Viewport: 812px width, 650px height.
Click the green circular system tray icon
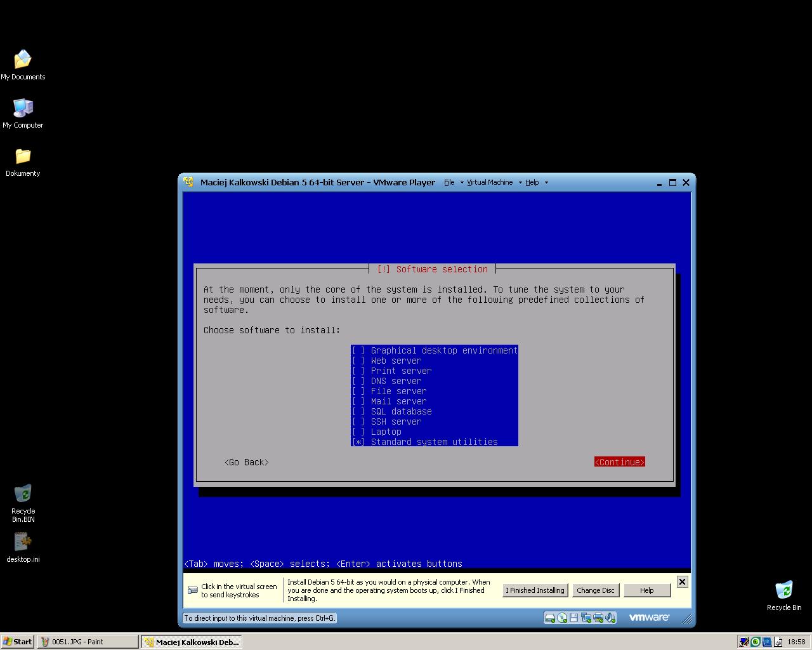point(755,642)
